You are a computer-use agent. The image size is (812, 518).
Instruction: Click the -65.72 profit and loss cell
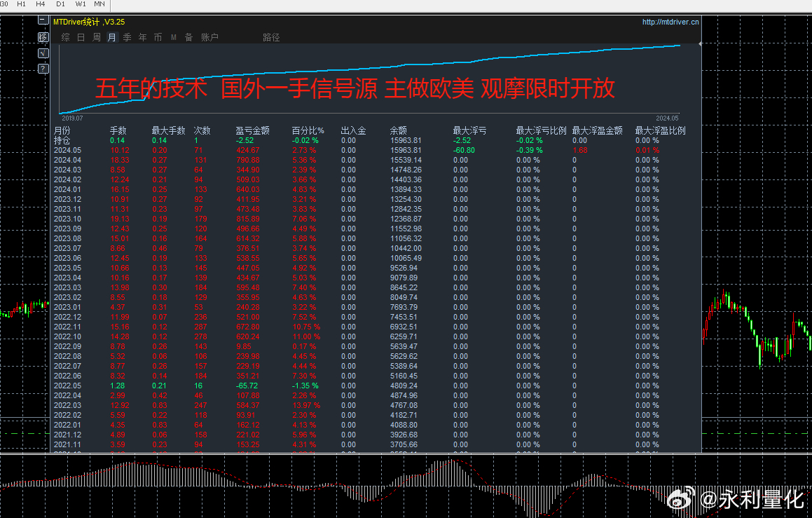(x=247, y=386)
